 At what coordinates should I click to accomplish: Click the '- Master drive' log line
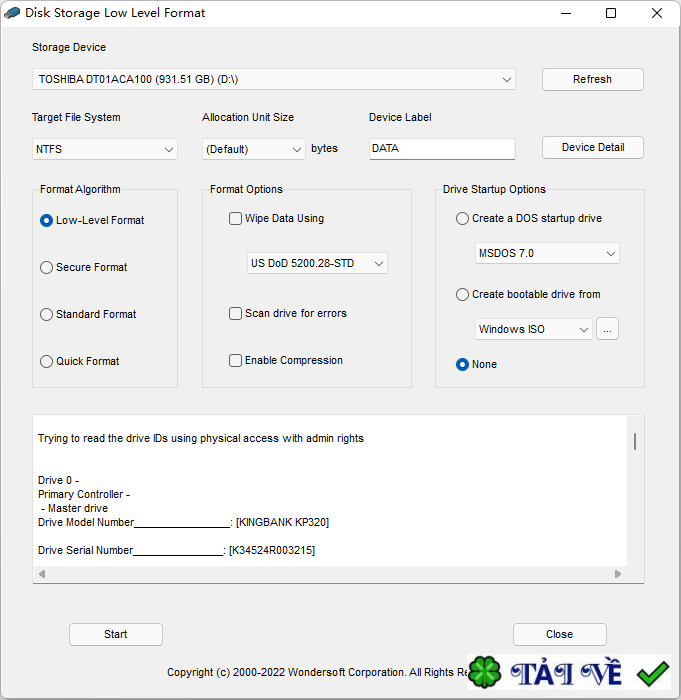coord(75,508)
